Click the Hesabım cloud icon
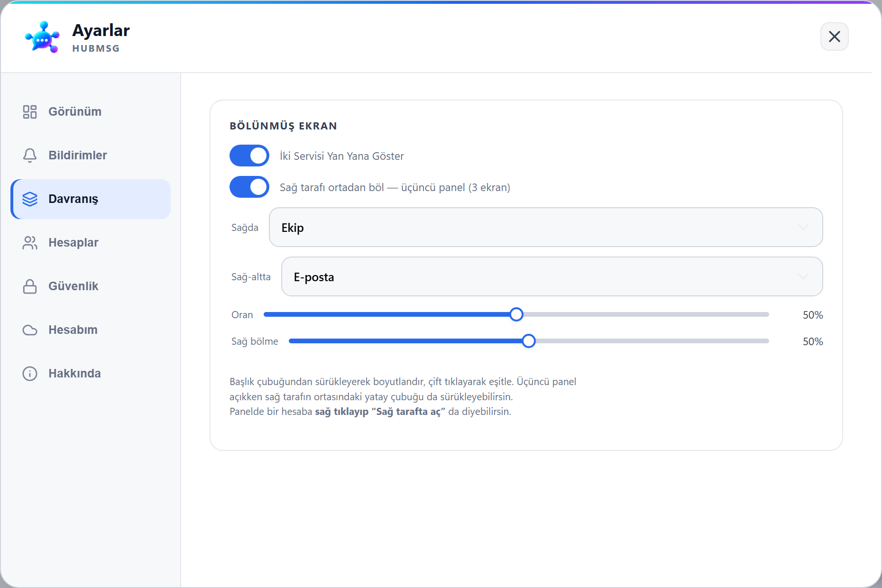 [x=30, y=330]
